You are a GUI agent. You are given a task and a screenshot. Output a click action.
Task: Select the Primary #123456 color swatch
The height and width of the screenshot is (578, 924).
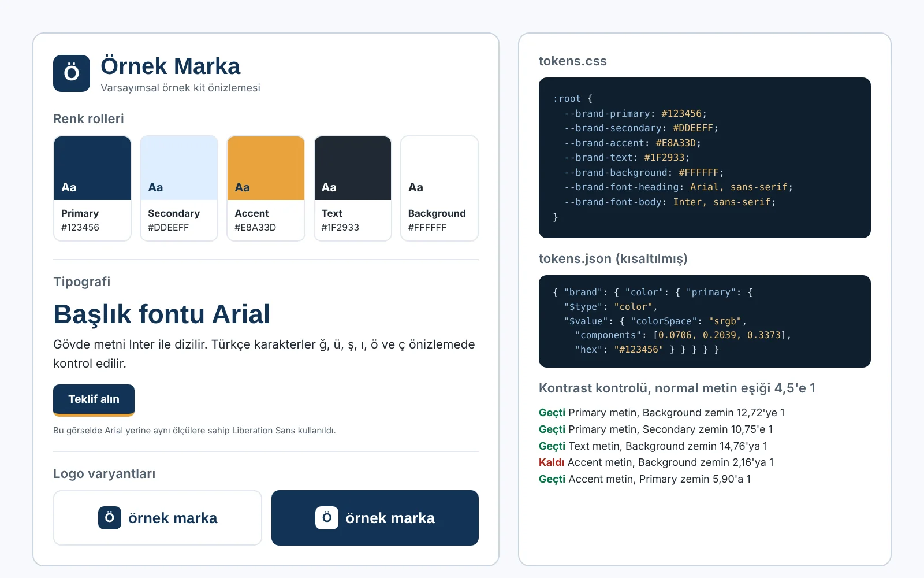92,188
